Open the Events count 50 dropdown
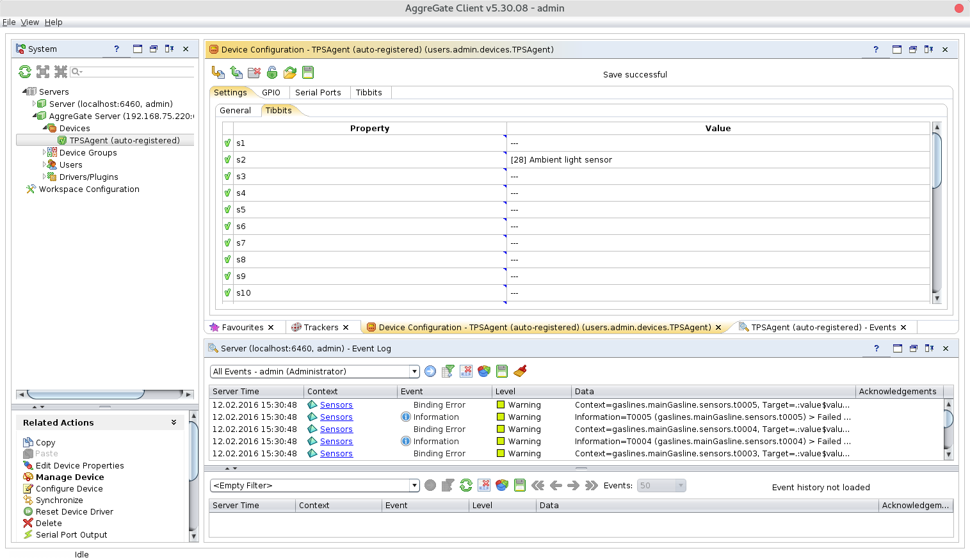This screenshot has width=970, height=560. [x=681, y=486]
